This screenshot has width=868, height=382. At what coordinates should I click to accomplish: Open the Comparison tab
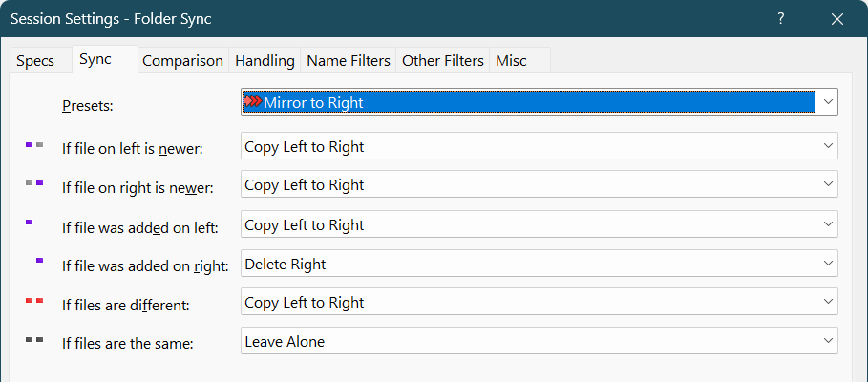(182, 61)
